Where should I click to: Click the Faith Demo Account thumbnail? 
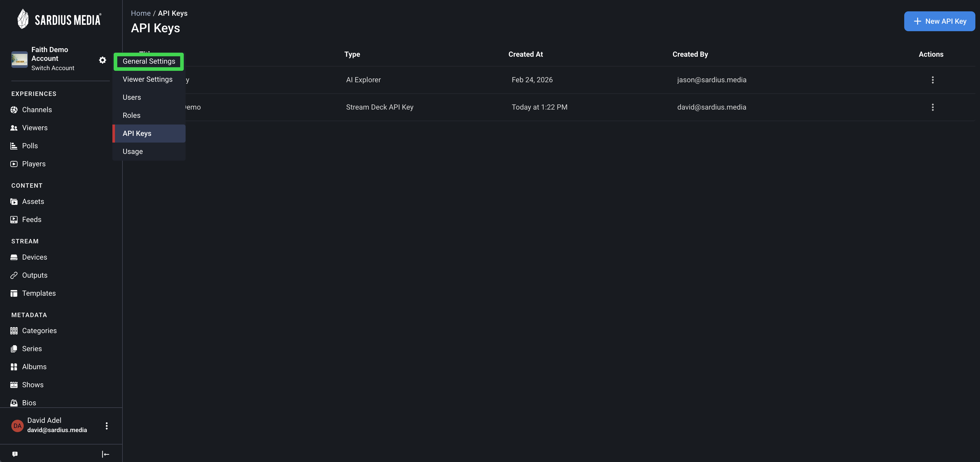(19, 59)
